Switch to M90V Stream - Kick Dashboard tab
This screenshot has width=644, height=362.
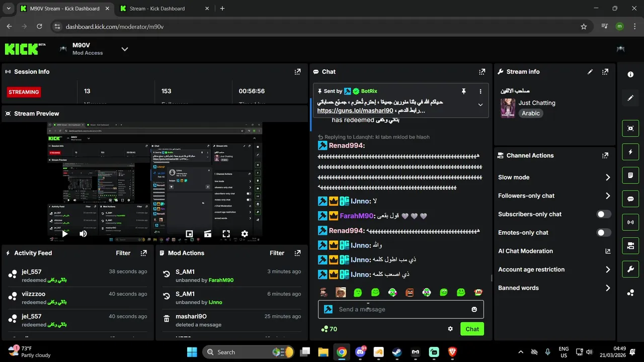(x=65, y=9)
